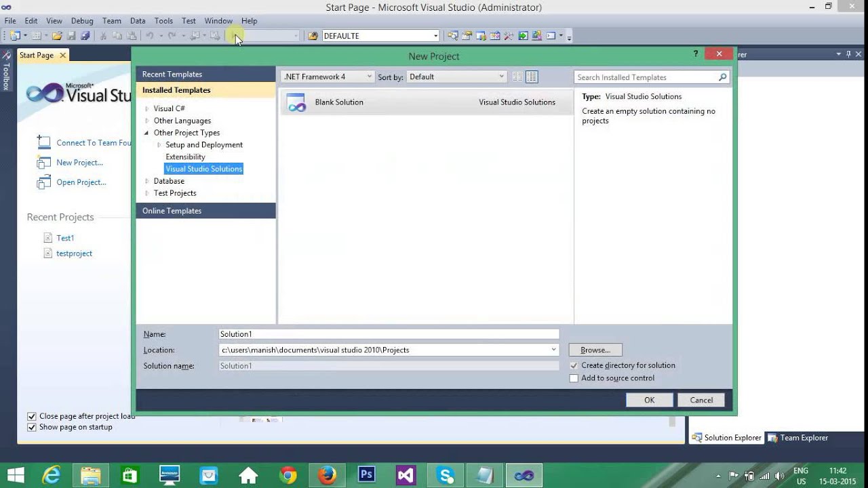Screen dimensions: 868x488
Task: Click the Find in Files icon beside DEFAULTE
Action: pyautogui.click(x=313, y=36)
